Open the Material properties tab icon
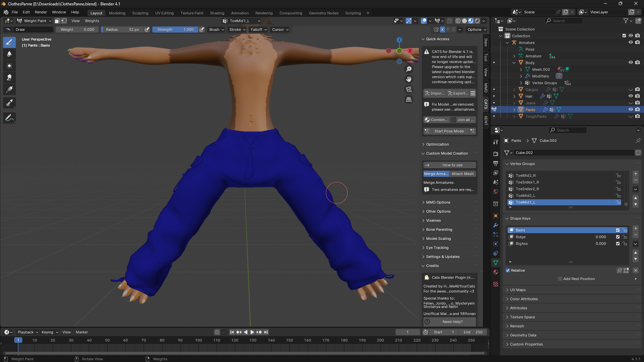The height and width of the screenshot is (362, 644). [x=496, y=272]
